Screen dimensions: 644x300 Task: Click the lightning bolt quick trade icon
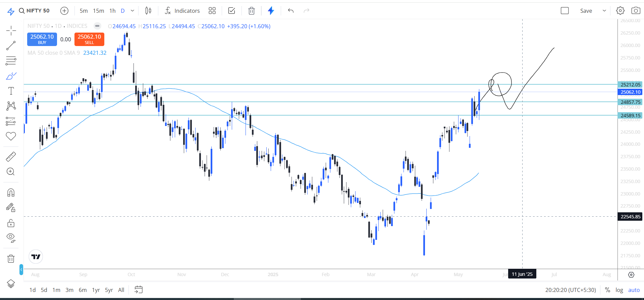point(271,11)
